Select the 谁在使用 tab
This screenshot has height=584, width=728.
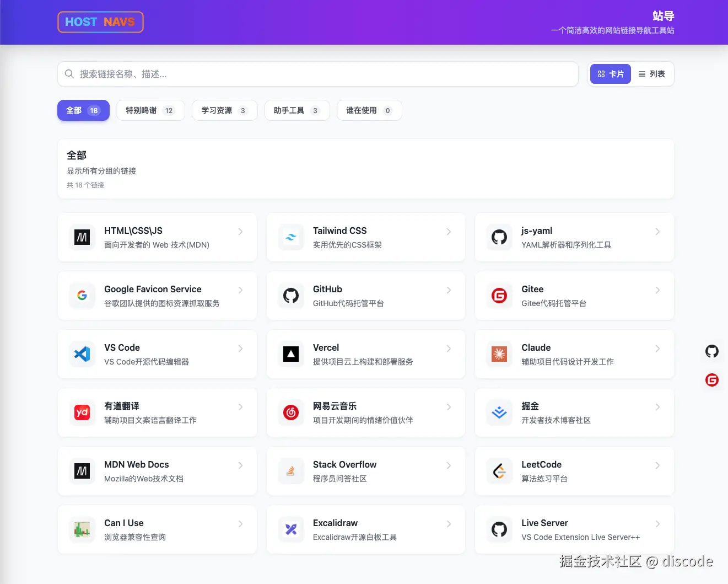click(x=369, y=110)
